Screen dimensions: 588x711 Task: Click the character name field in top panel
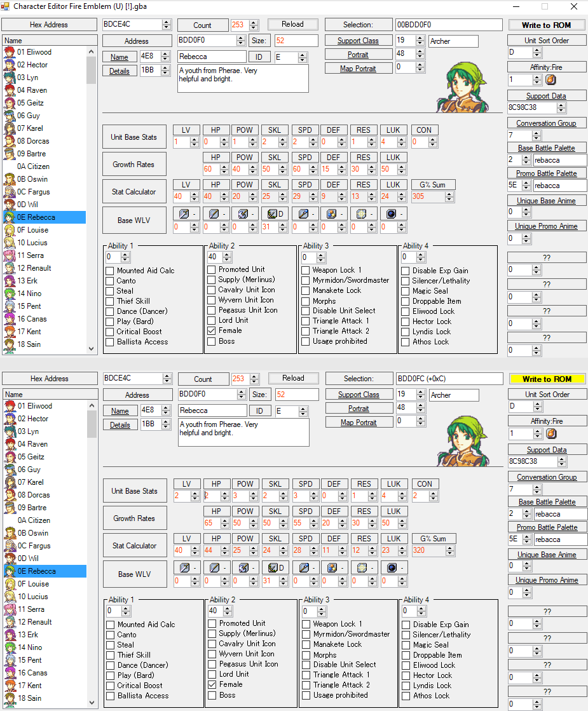[x=212, y=57]
